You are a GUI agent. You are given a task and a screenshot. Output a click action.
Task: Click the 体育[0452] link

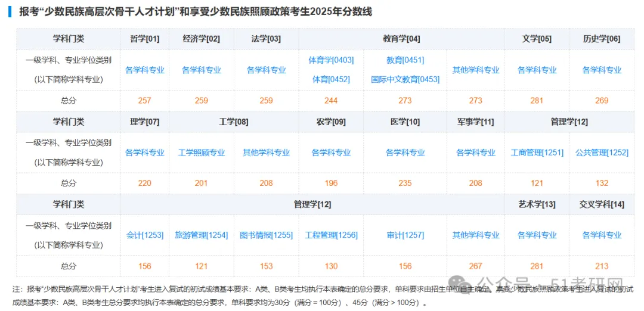331,80
